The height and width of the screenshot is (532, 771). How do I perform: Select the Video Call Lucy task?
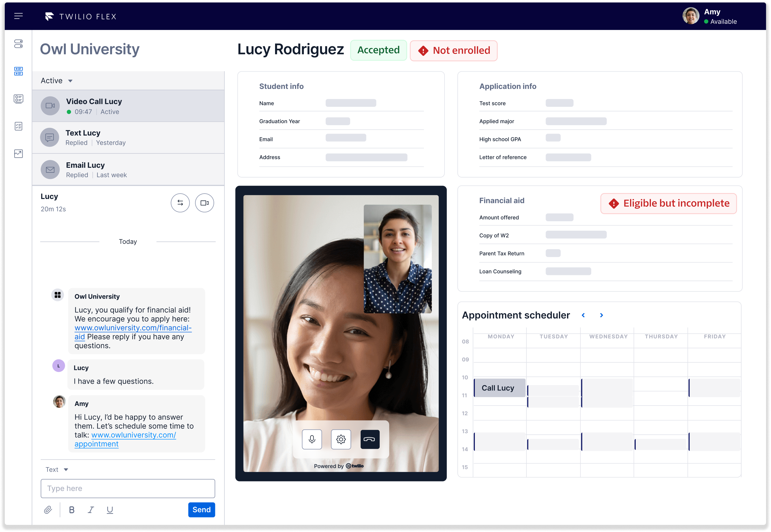(128, 106)
